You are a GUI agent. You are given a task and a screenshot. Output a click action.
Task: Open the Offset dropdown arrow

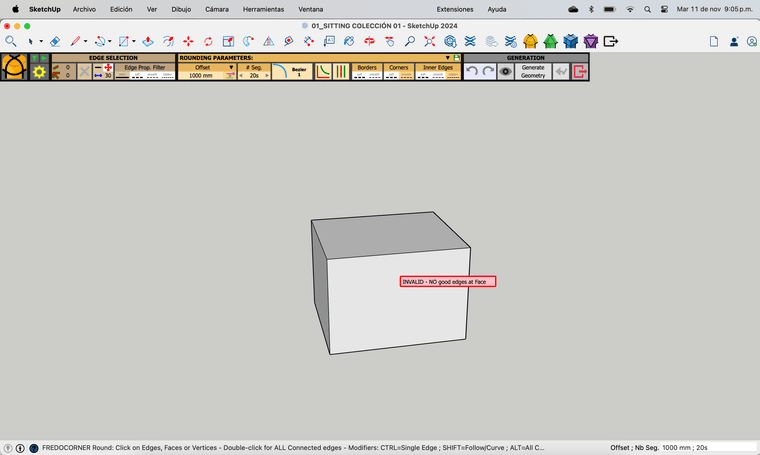tap(230, 67)
